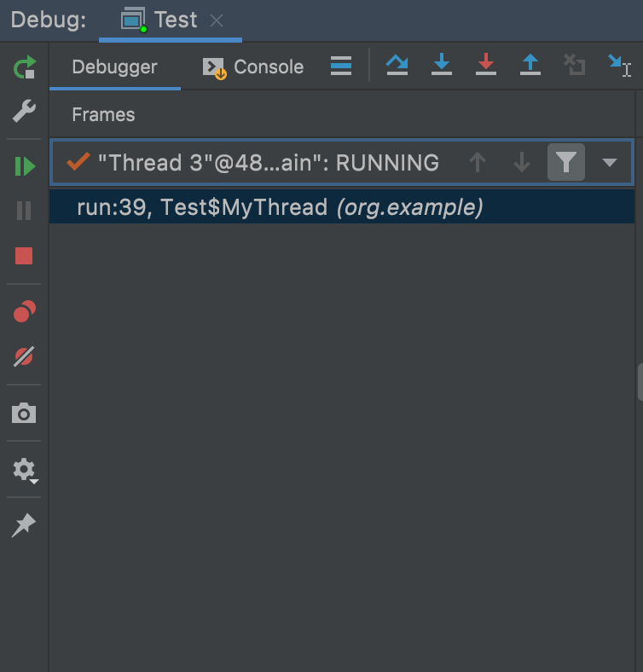Click the Step Out icon

pos(530,66)
